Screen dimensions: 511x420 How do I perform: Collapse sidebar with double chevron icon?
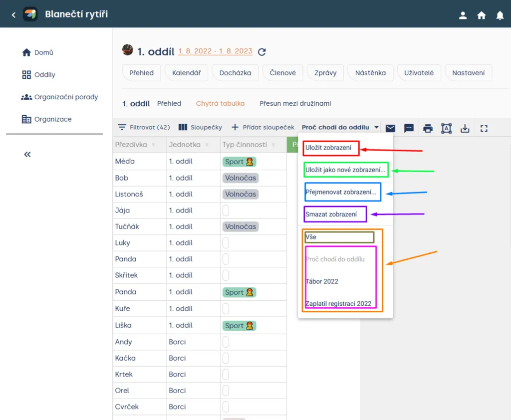click(x=27, y=154)
